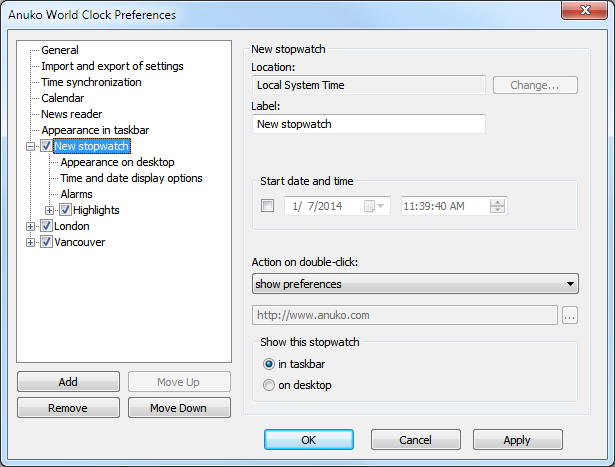Click the URL browse ellipsis button

click(x=570, y=316)
